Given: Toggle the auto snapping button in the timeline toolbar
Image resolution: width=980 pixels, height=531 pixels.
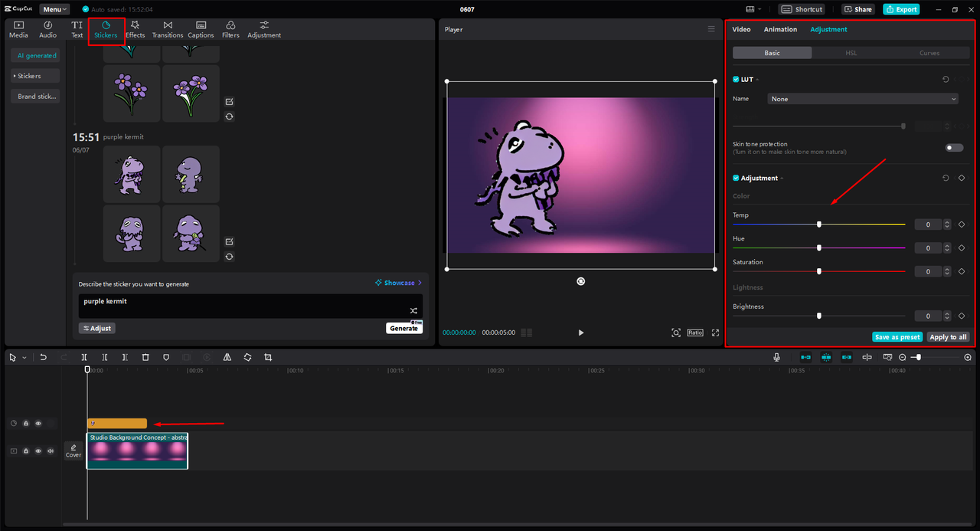Looking at the screenshot, I should 826,358.
